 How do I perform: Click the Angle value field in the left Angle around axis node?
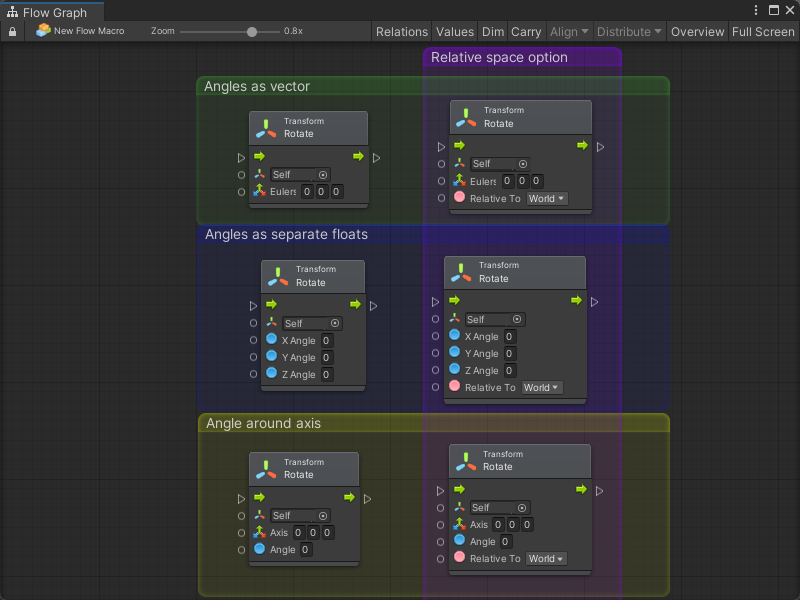coord(306,549)
